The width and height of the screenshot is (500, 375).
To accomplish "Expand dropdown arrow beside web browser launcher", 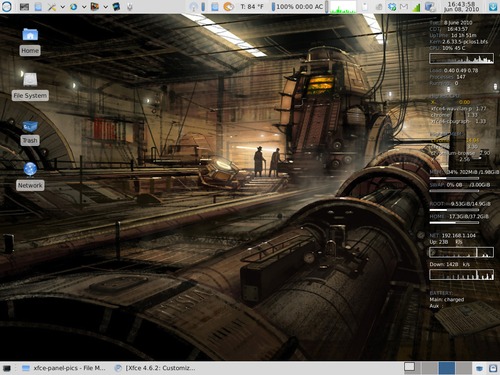I will (84, 7).
